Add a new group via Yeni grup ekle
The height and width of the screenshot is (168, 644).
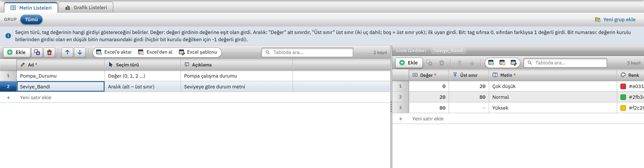point(615,20)
